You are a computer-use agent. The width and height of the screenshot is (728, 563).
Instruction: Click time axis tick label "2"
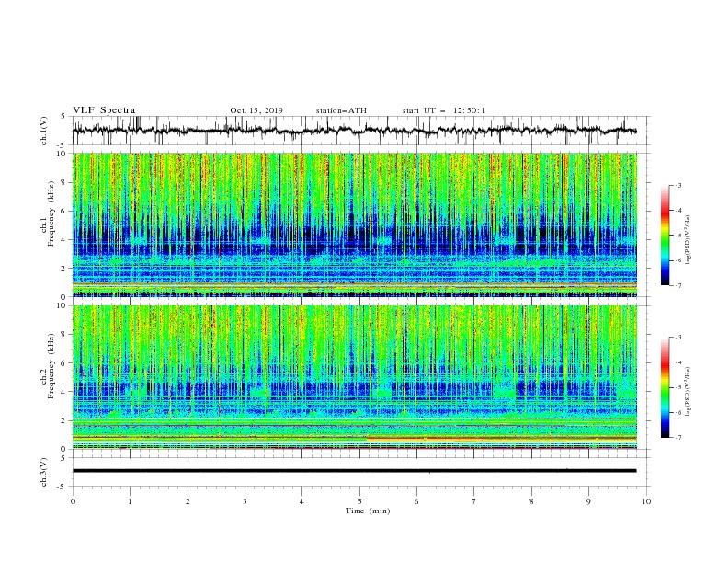pyautogui.click(x=188, y=501)
